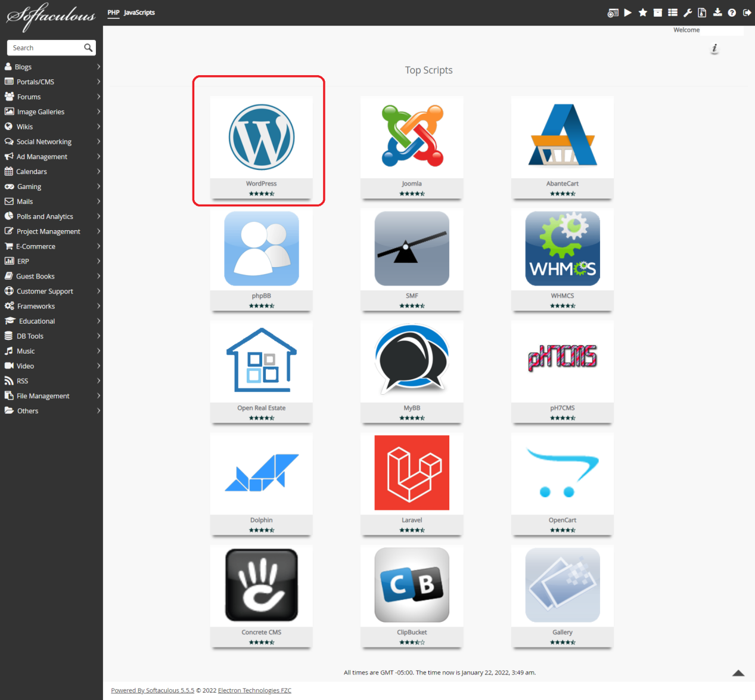This screenshot has height=700, width=755.
Task: Select the ClipBucket CB thumbnail
Action: click(412, 585)
